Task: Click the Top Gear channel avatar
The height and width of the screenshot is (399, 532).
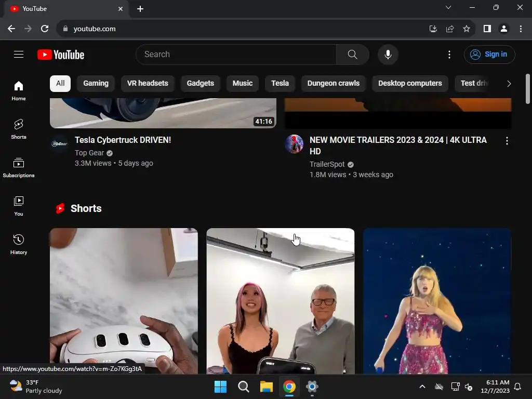Action: pos(59,144)
